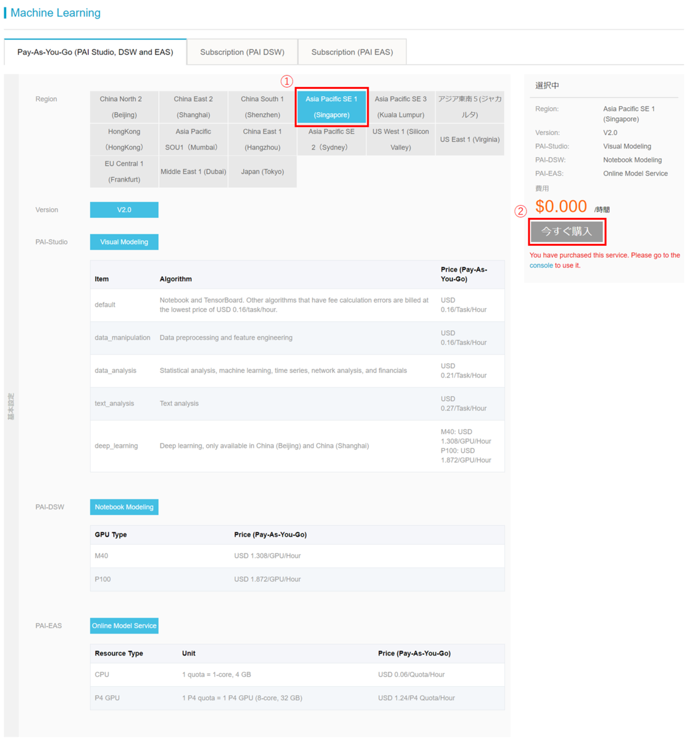Choose US East 1 (Virginia) region
The height and width of the screenshot is (741, 700).
pyautogui.click(x=470, y=140)
